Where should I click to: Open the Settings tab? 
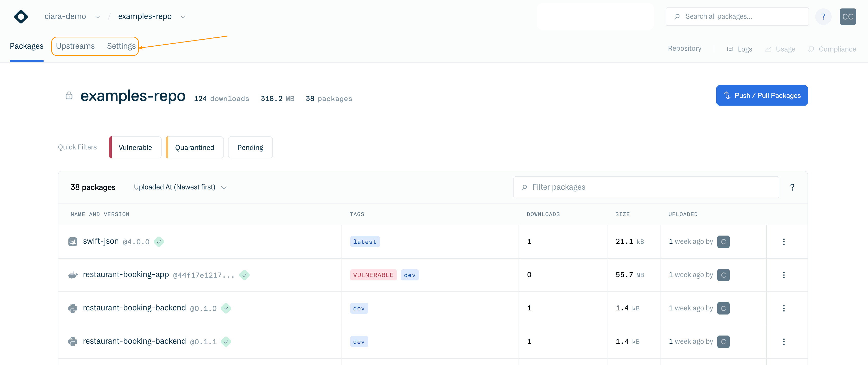[121, 46]
